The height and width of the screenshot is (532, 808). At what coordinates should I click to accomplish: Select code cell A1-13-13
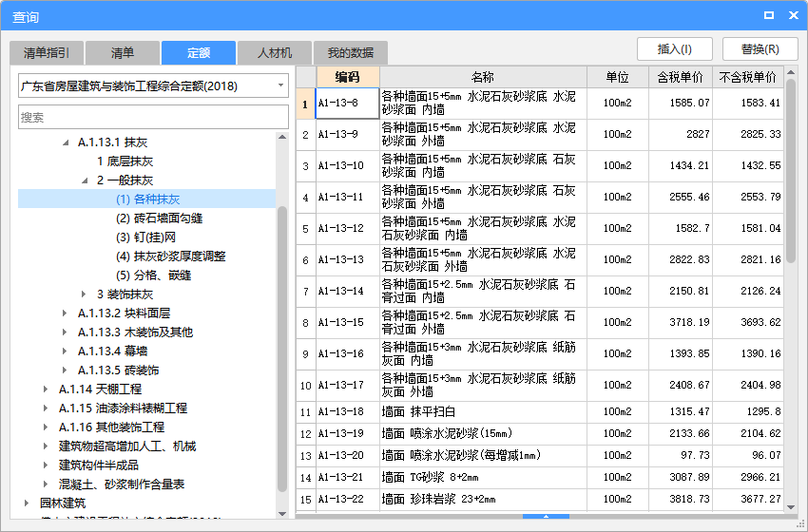click(x=347, y=260)
